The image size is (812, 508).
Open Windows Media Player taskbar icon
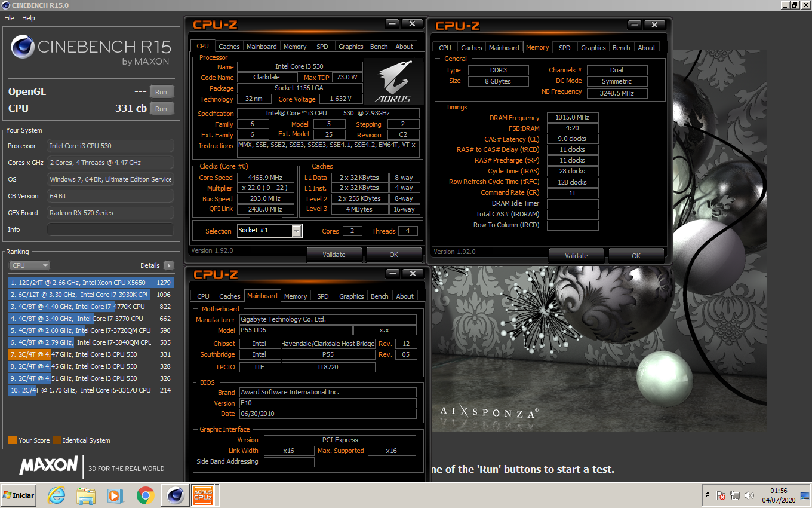pos(115,495)
